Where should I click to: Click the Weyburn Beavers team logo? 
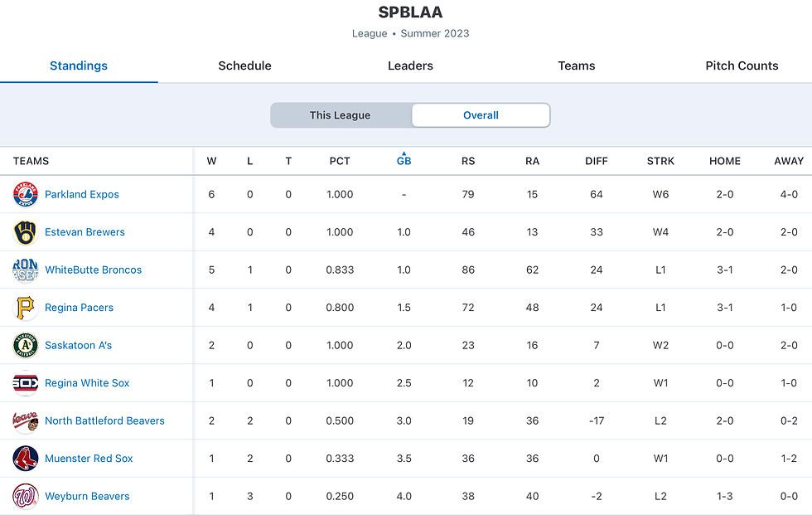coord(26,497)
